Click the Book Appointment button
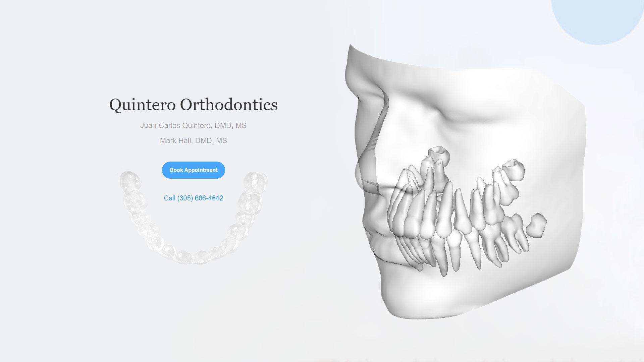The height and width of the screenshot is (362, 644). (193, 170)
